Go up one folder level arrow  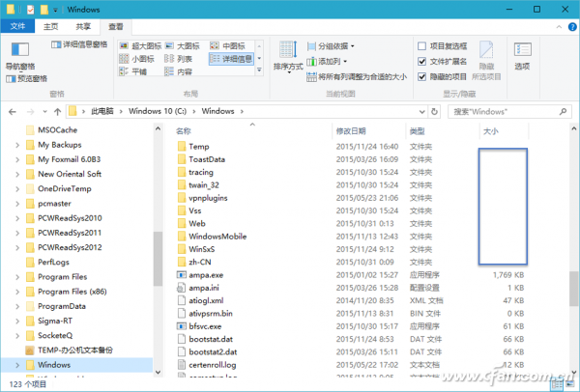pos(57,112)
